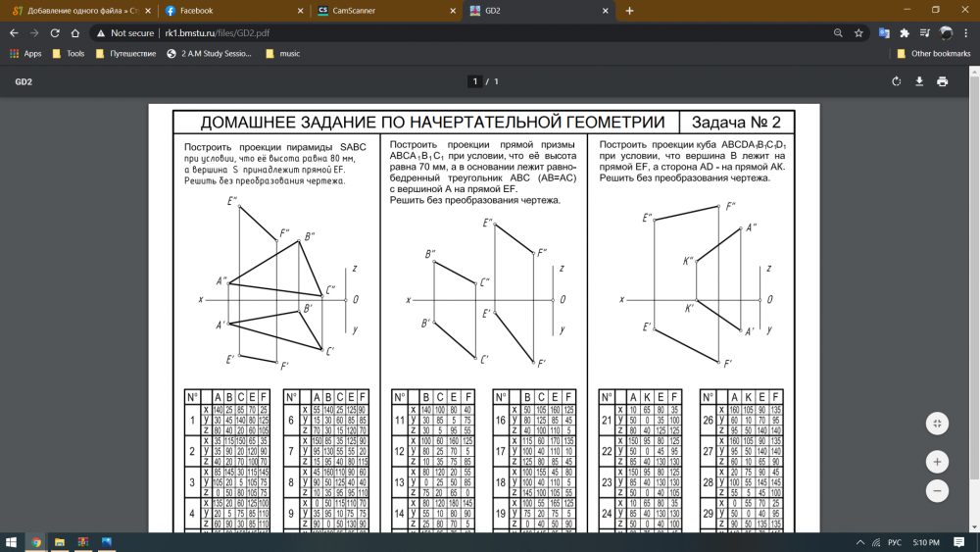Screen dimensions: 980x552
Task: Open the Путешествие bookmark folder
Action: 125,54
